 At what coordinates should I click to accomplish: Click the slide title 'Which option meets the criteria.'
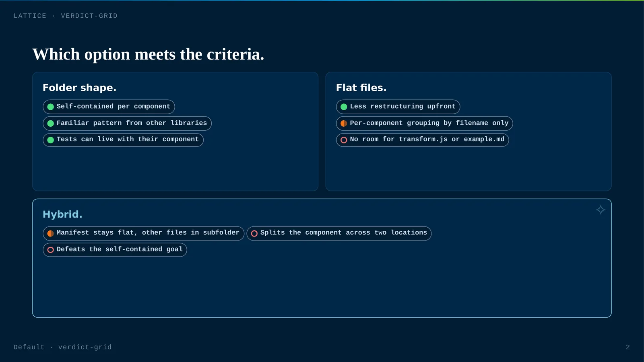148,54
